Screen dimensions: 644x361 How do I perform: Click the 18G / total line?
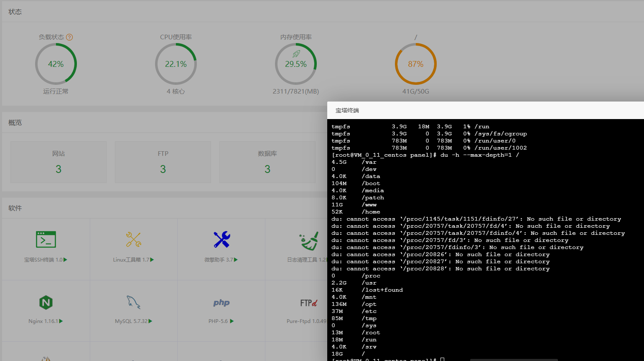pyautogui.click(x=349, y=354)
